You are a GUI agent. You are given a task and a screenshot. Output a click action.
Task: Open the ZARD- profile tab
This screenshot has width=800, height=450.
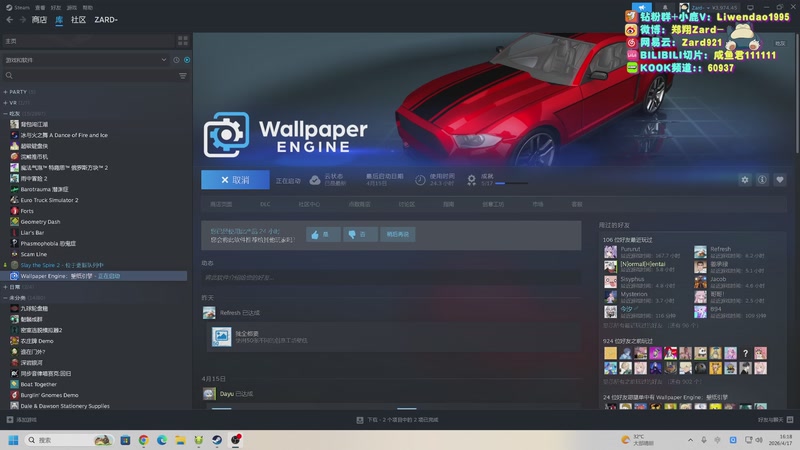coord(106,19)
